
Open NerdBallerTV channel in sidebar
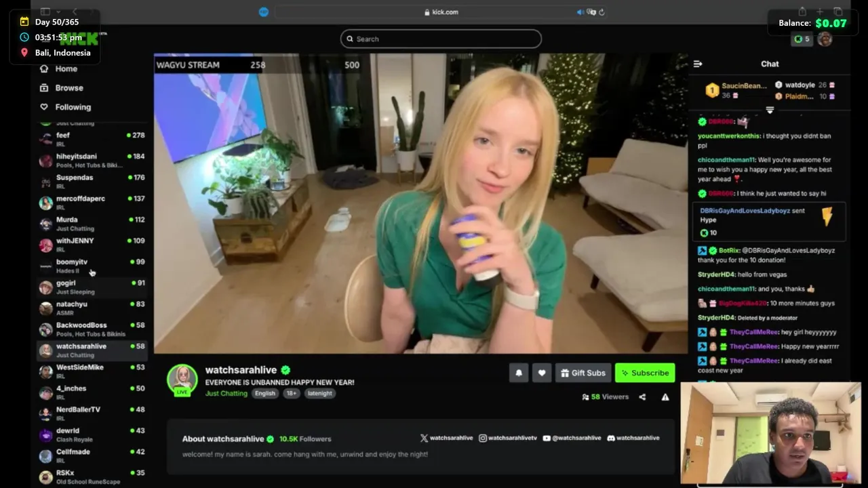coord(92,413)
